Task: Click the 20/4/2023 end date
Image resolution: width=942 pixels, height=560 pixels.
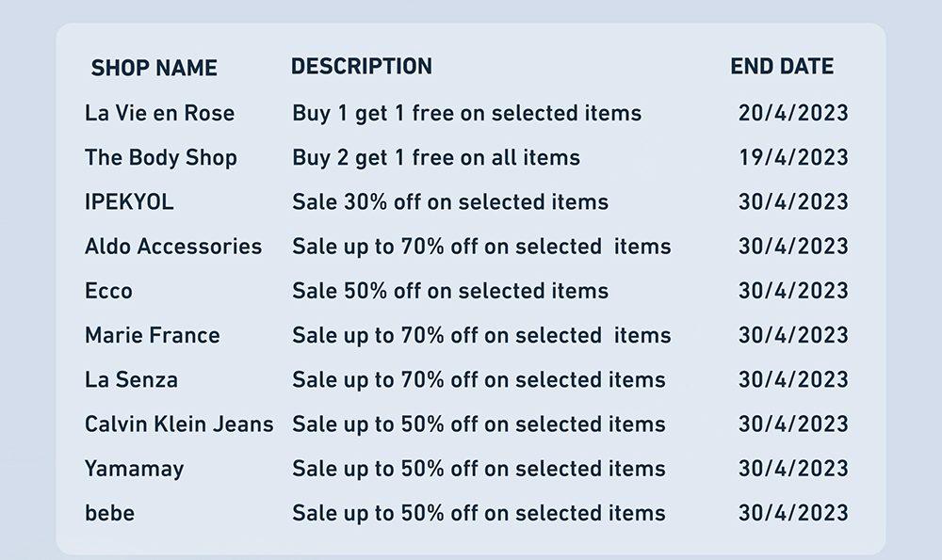Action: click(x=793, y=113)
